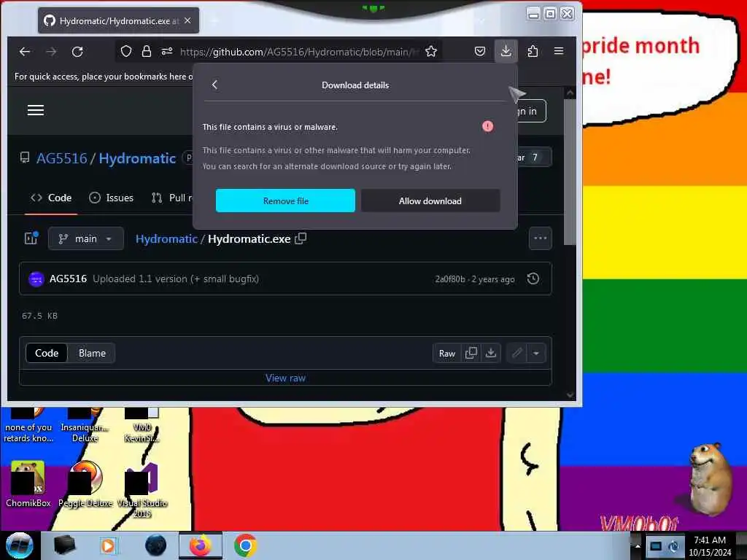
Task: Open Windows Start menu orb
Action: (x=19, y=545)
